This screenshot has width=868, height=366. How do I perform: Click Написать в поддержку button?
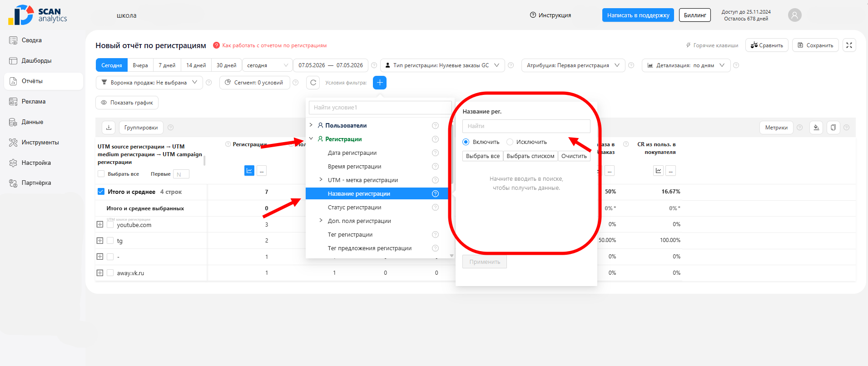[638, 15]
